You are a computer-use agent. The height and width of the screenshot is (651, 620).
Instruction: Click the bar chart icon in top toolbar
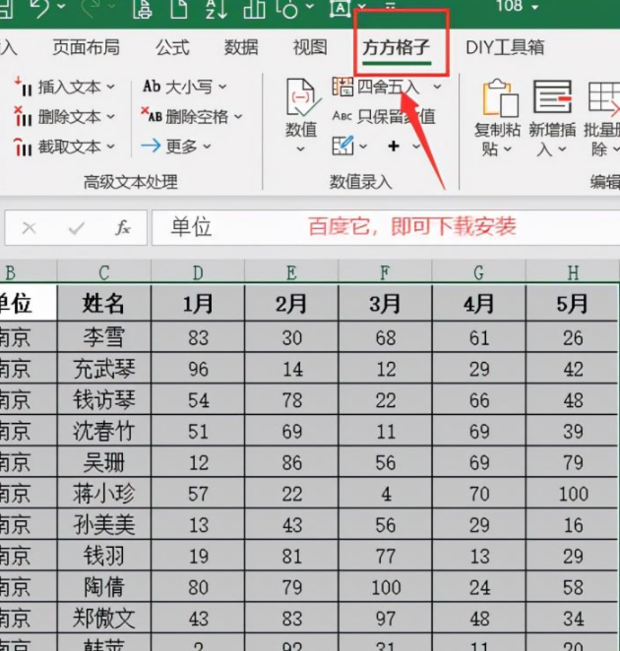click(254, 8)
